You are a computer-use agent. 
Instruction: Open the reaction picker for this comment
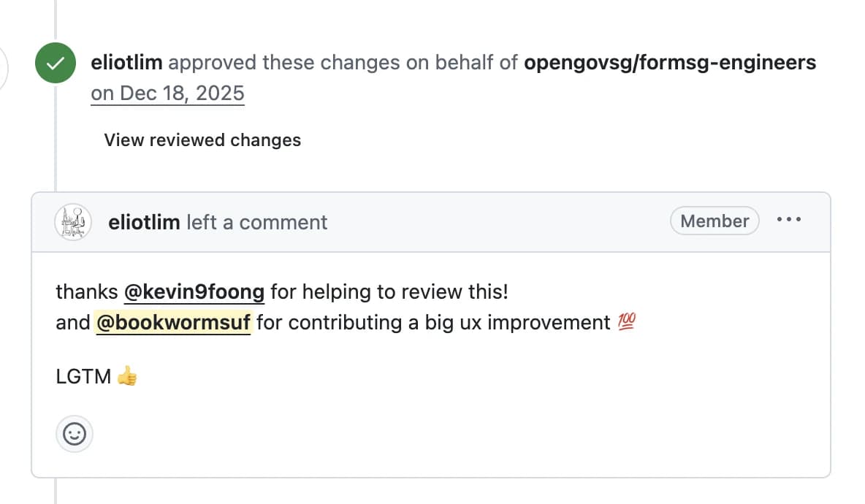click(75, 433)
